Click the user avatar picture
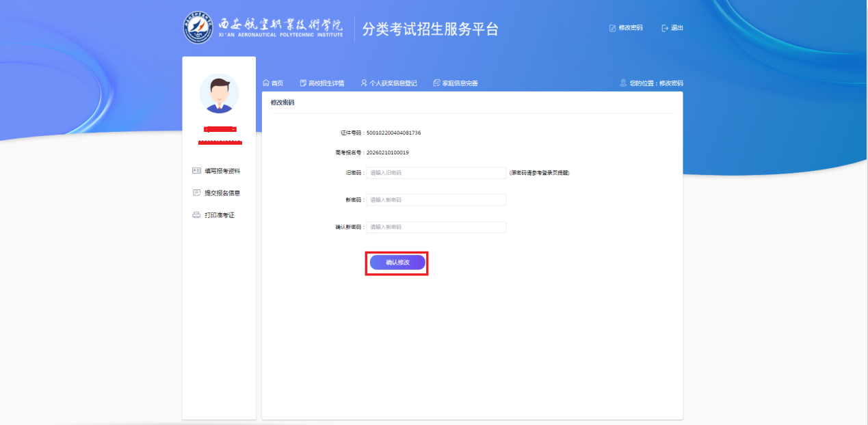Screen dimensions: 868x425 point(219,94)
